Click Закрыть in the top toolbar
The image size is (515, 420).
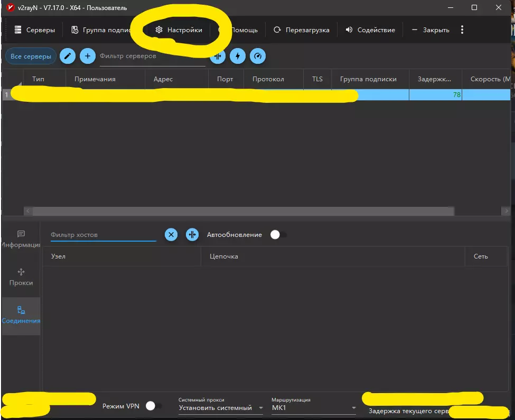tap(430, 30)
